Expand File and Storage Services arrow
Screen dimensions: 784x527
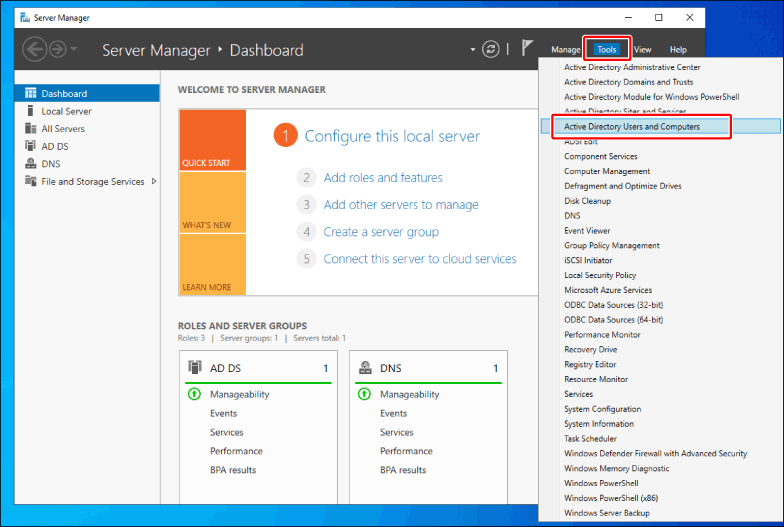pos(154,182)
